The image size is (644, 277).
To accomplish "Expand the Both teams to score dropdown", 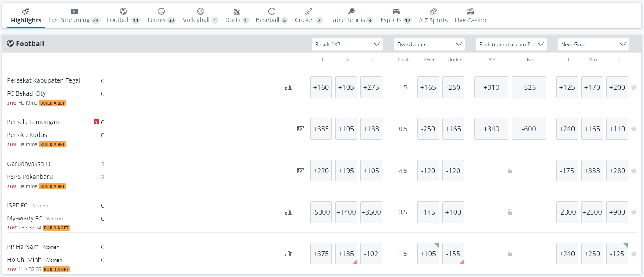I will click(x=511, y=44).
